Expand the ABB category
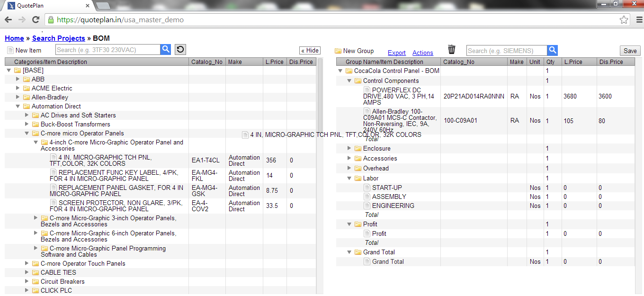 point(18,79)
